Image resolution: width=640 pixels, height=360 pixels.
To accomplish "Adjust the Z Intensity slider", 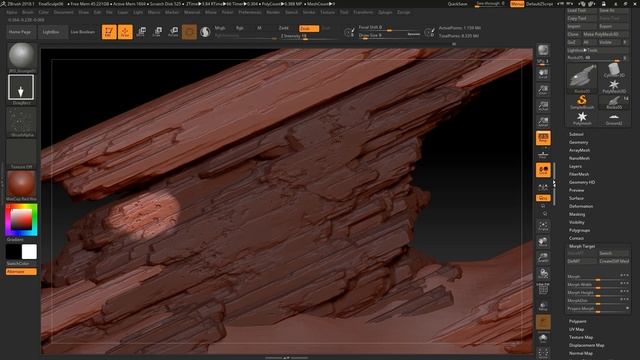I will [x=308, y=36].
